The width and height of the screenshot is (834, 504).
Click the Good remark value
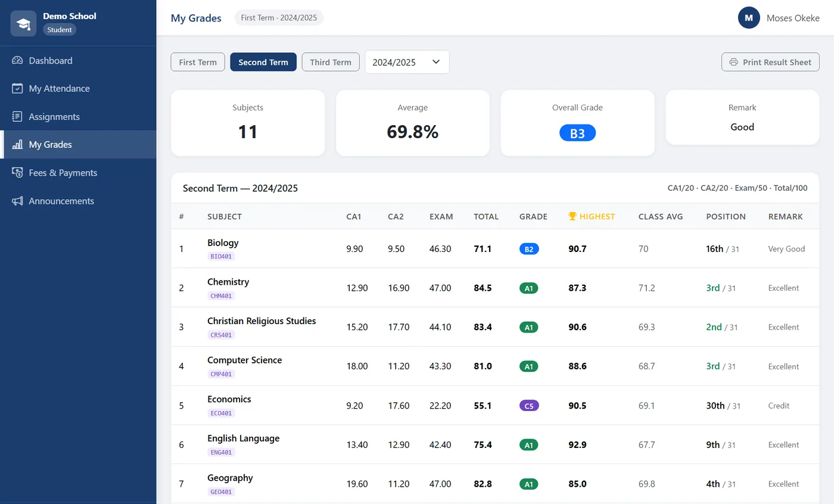742,127
